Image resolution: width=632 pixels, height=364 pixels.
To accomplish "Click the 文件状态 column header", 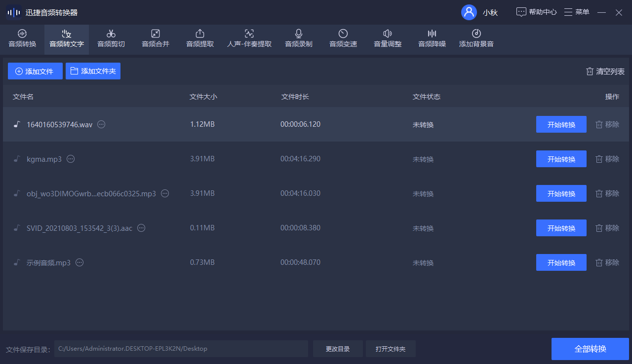I will coord(427,97).
